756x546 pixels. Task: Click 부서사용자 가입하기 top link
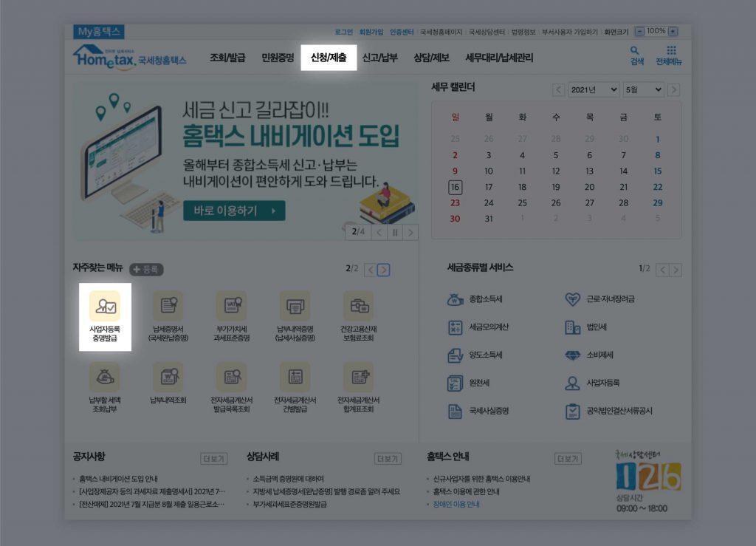coord(569,32)
